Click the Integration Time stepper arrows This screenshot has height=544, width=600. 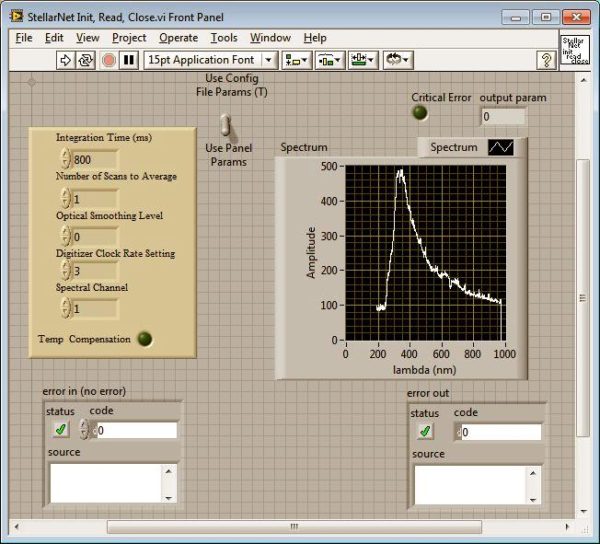(x=66, y=158)
